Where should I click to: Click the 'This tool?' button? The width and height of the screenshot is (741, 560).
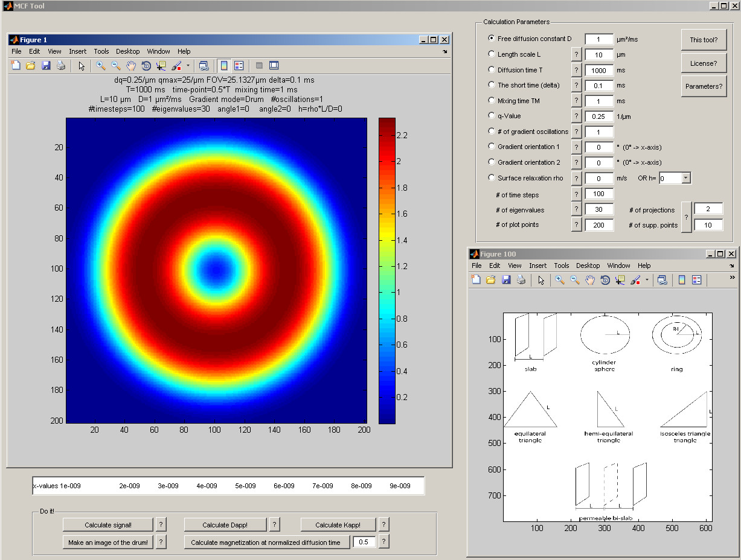pyautogui.click(x=704, y=40)
